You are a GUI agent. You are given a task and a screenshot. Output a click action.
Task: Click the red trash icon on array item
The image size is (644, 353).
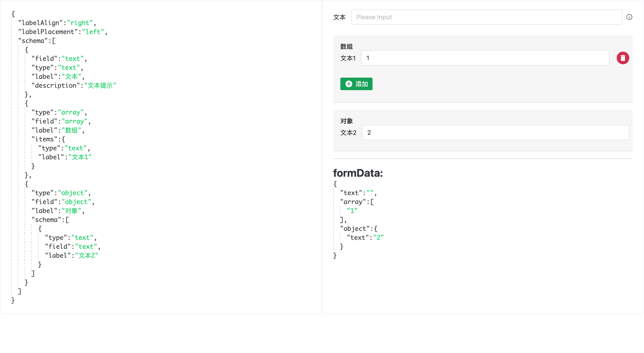(622, 58)
